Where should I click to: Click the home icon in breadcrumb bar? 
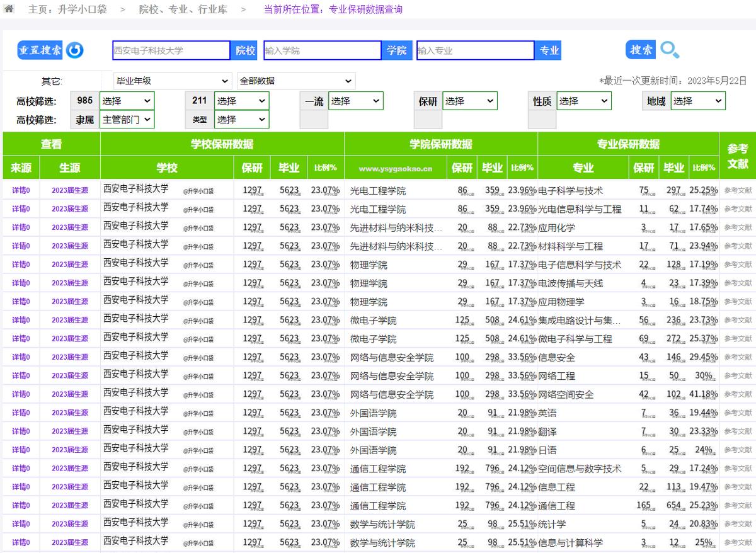pos(9,9)
